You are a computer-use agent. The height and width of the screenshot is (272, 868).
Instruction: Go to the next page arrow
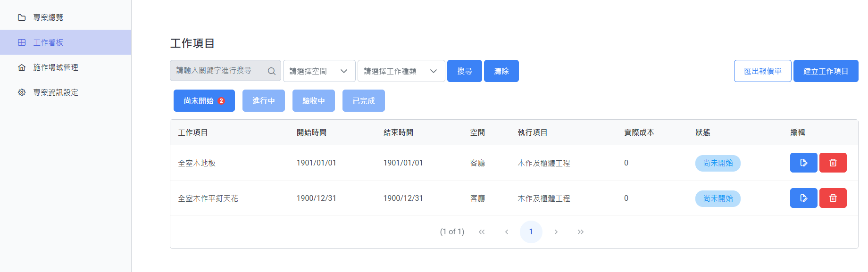point(556,232)
